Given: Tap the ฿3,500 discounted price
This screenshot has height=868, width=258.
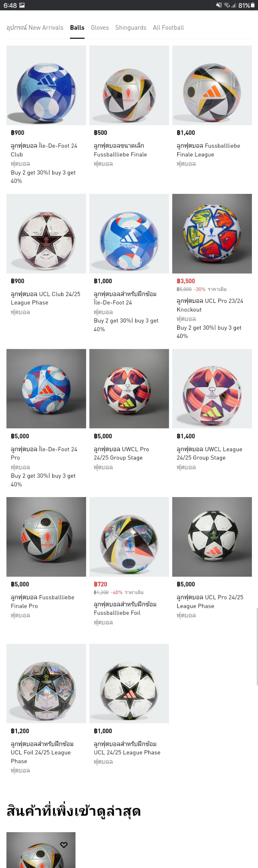Looking at the screenshot, I should coord(186,281).
